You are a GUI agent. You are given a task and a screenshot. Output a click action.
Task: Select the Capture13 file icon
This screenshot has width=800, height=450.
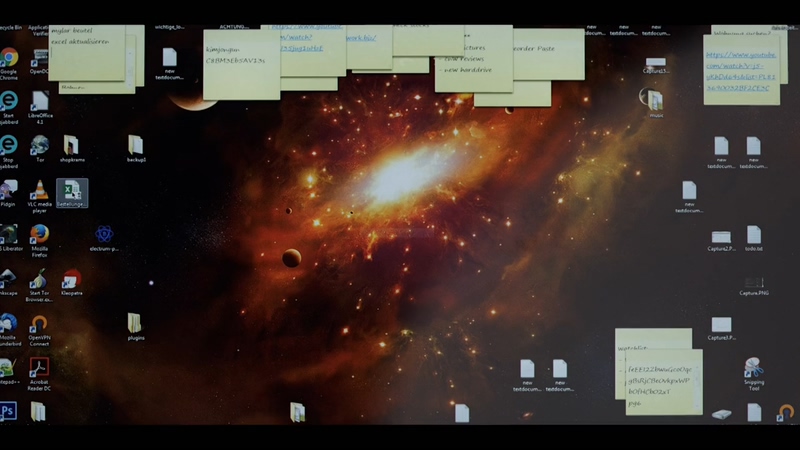[x=656, y=66]
